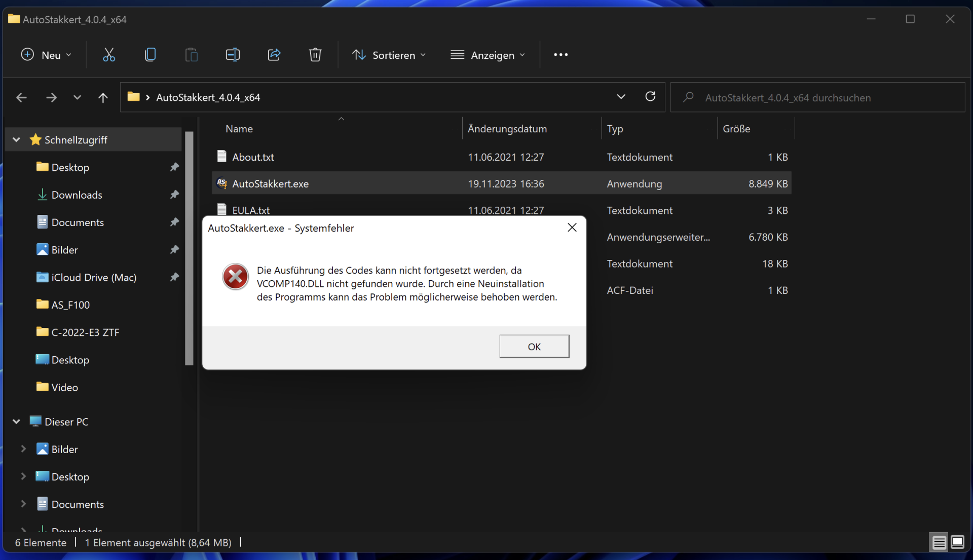Click the ACF-Datei type cell
Screen dimensions: 973x560
pos(630,290)
